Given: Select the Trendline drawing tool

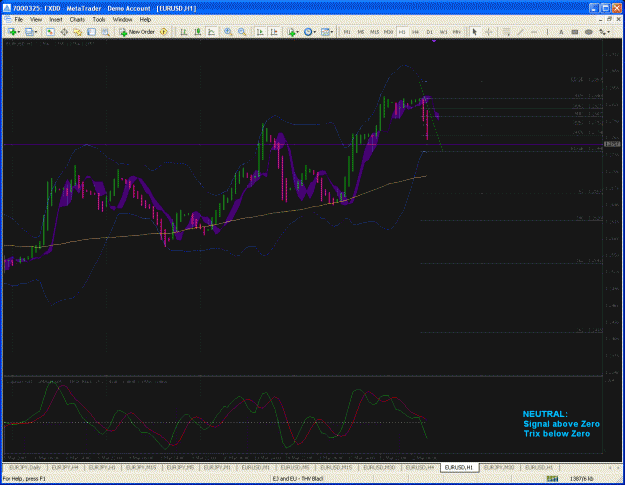Looking at the screenshot, I should click(520, 32).
